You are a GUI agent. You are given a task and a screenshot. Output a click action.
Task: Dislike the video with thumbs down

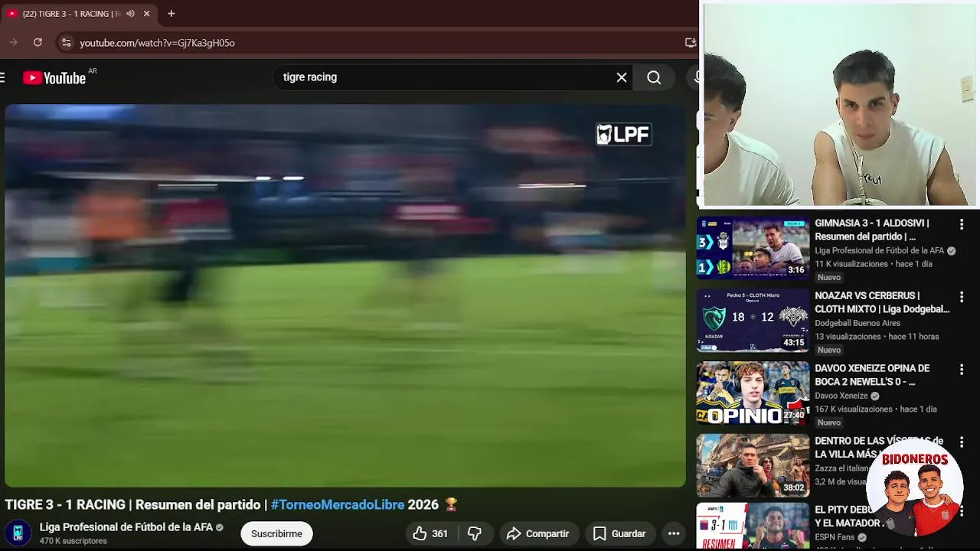pos(475,533)
